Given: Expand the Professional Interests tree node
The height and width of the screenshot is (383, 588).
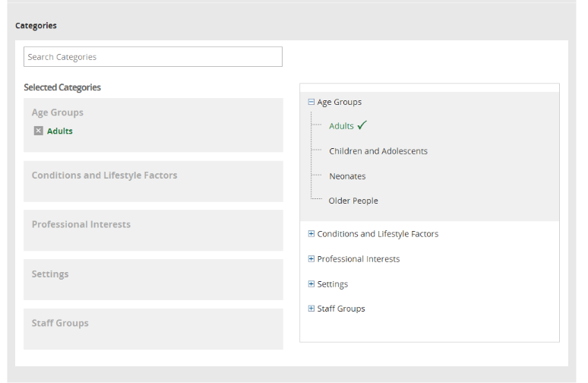Looking at the screenshot, I should point(311,259).
